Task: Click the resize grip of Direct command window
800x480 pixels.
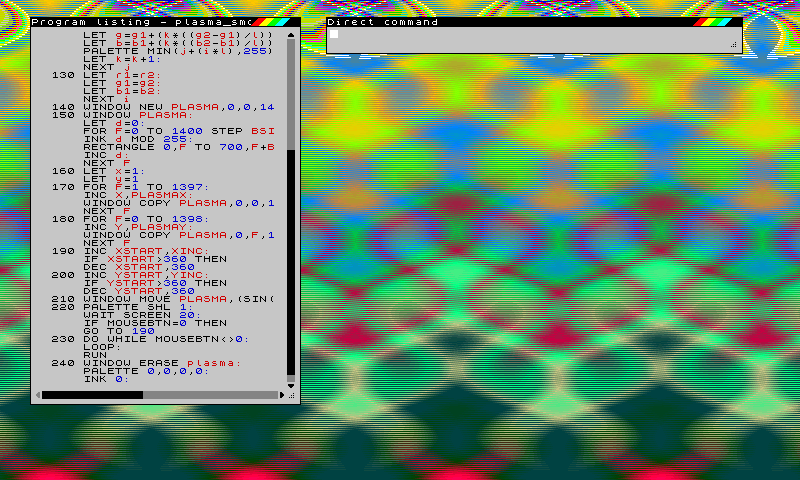Action: [x=734, y=45]
